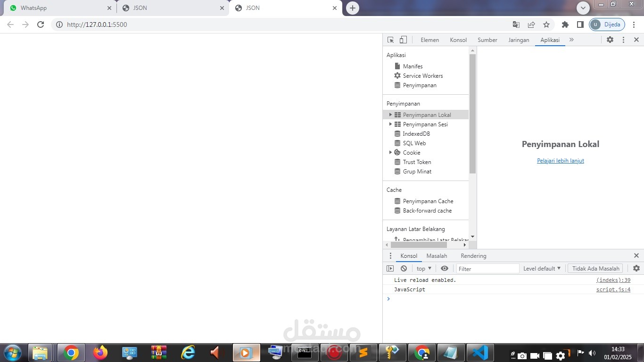The width and height of the screenshot is (644, 362).
Task: Open Service Workers entry
Action: coord(419,76)
